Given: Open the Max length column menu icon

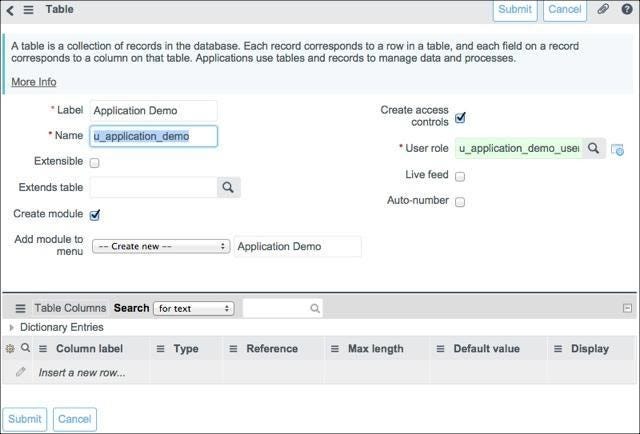Looking at the screenshot, I should click(335, 349).
